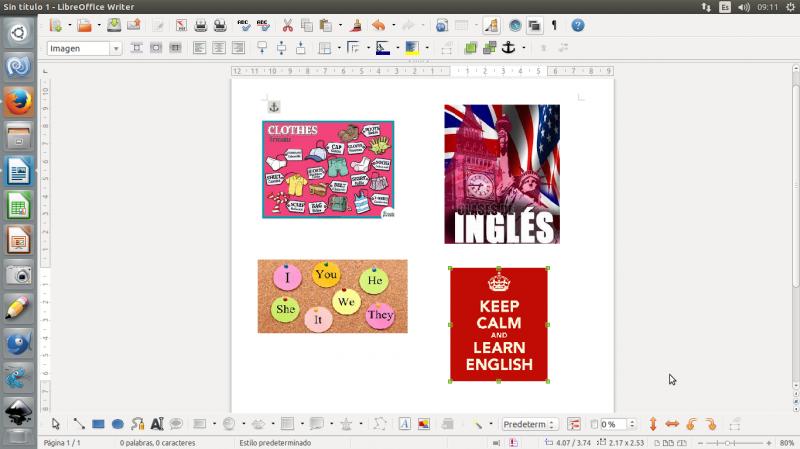Viewport: 800px width, 449px height.
Task: Select the Line drawing tool
Action: tap(79, 424)
